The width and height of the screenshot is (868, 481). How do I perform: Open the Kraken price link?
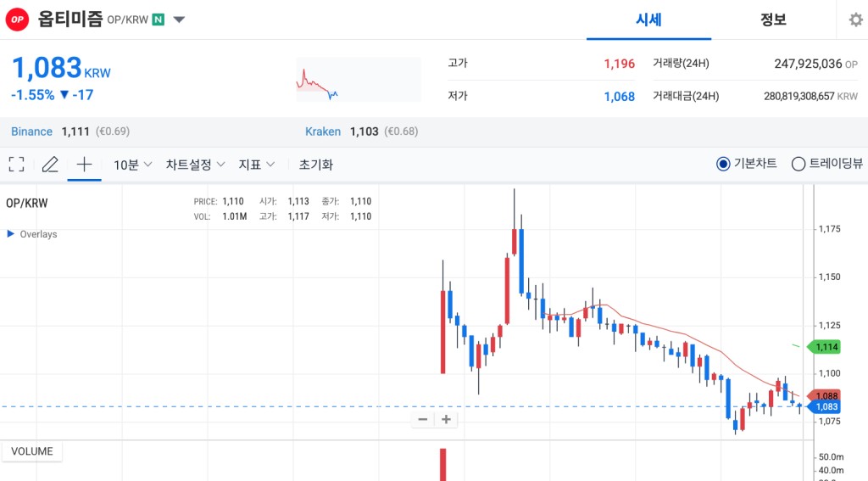coord(323,131)
